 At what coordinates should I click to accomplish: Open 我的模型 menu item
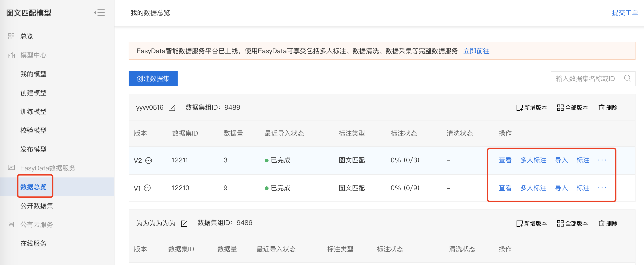point(33,74)
